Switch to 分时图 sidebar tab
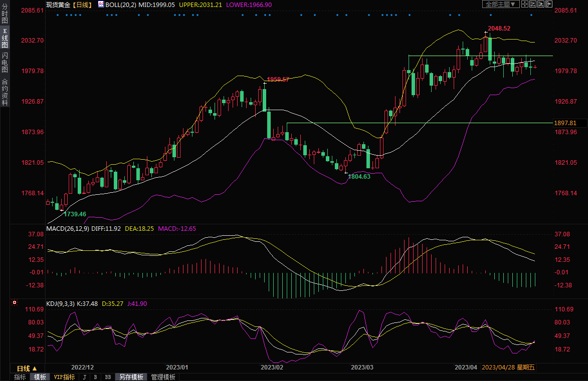 [5, 14]
